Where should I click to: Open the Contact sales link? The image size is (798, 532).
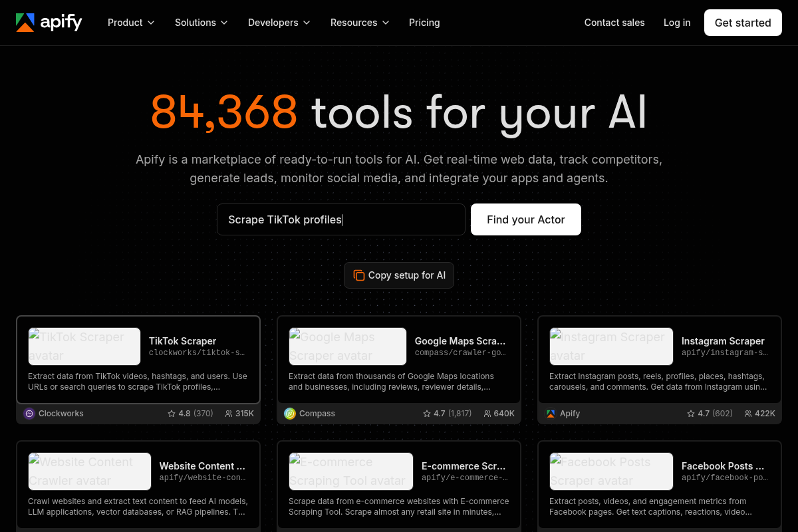[614, 23]
